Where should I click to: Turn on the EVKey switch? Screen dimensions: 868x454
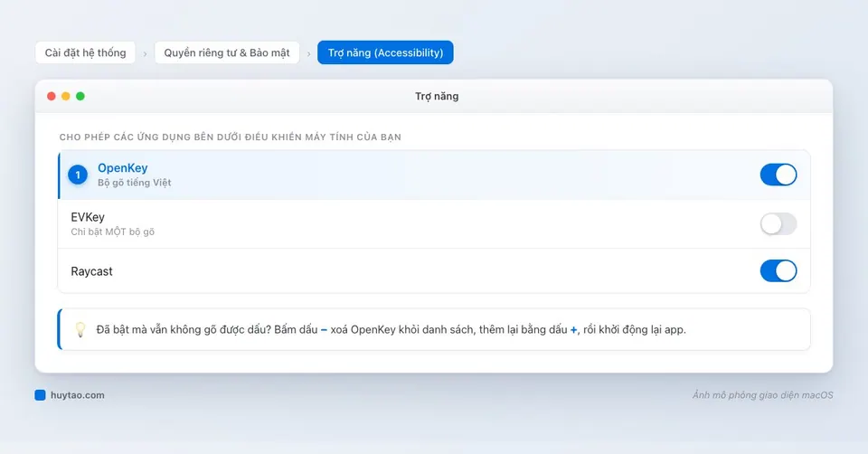[778, 224]
